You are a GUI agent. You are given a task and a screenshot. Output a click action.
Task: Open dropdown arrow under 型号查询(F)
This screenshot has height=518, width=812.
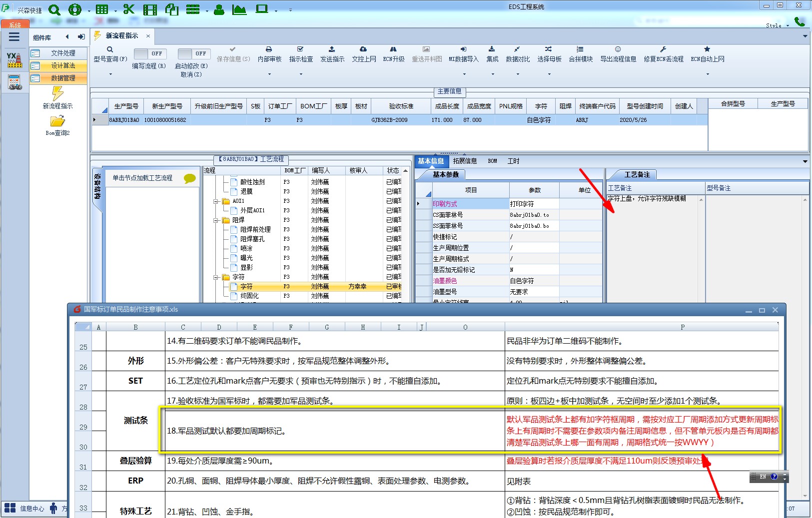click(110, 74)
